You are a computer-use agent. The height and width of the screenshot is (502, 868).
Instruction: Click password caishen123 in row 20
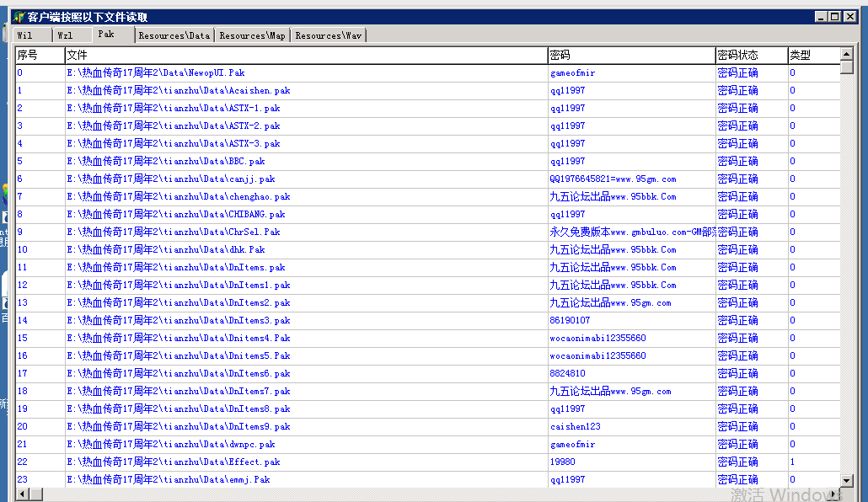click(x=576, y=427)
